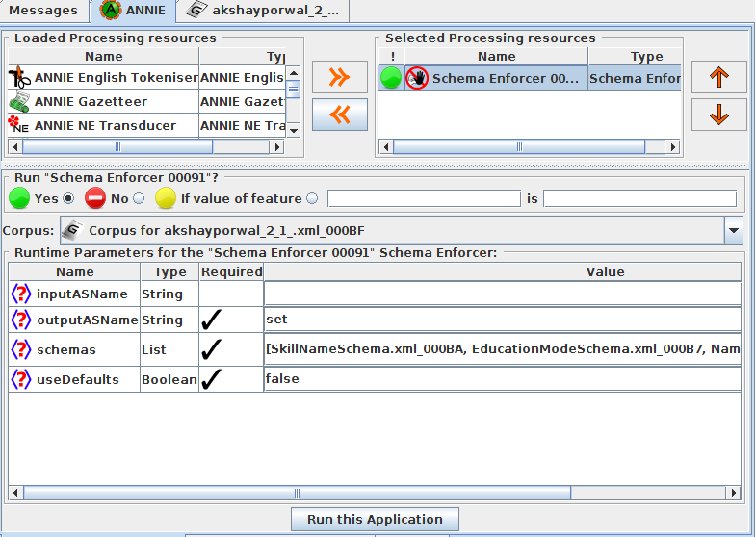The height and width of the screenshot is (537, 756).
Task: Click the useDefaults parameter help icon
Action: tap(21, 379)
